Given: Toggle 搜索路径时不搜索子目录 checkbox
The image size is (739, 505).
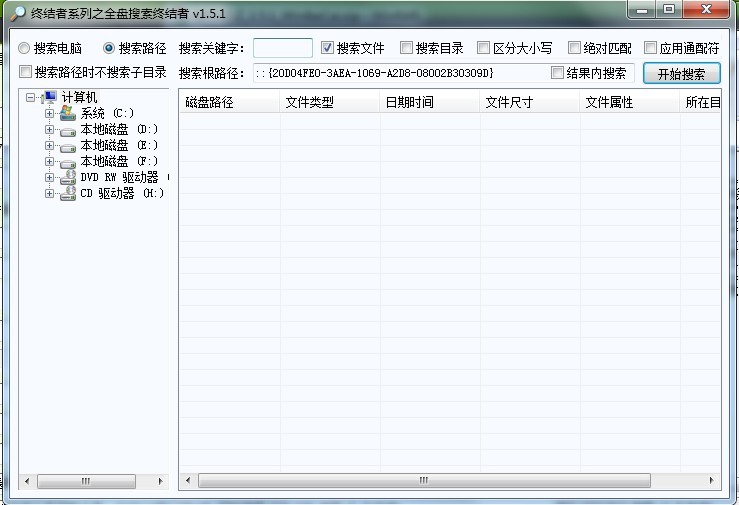Looking at the screenshot, I should click(x=26, y=72).
